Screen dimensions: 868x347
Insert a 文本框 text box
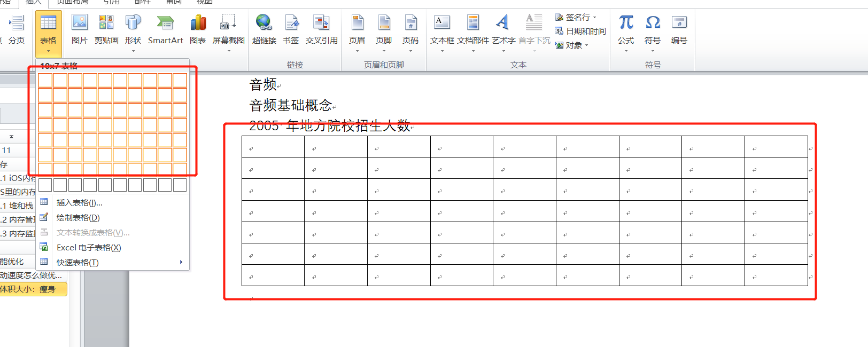(442, 29)
